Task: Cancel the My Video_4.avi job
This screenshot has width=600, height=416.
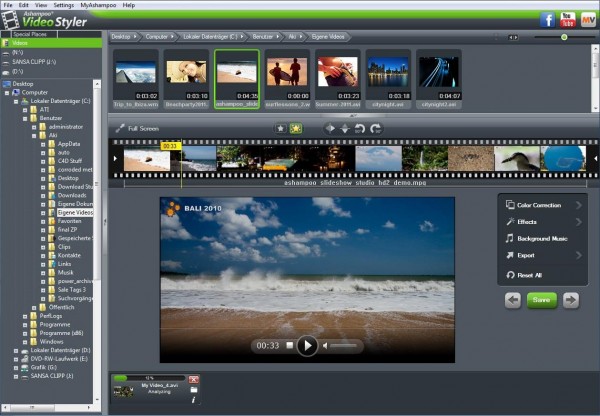Action: (194, 379)
